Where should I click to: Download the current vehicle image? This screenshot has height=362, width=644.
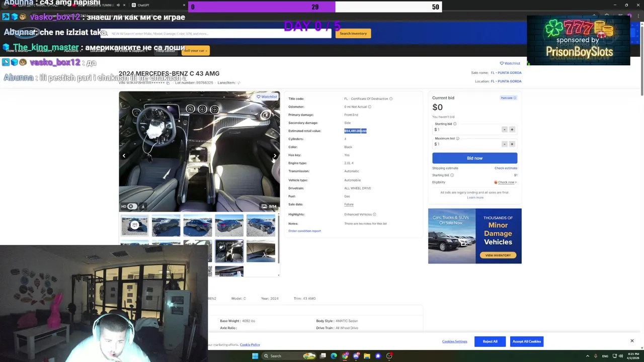tap(143, 206)
